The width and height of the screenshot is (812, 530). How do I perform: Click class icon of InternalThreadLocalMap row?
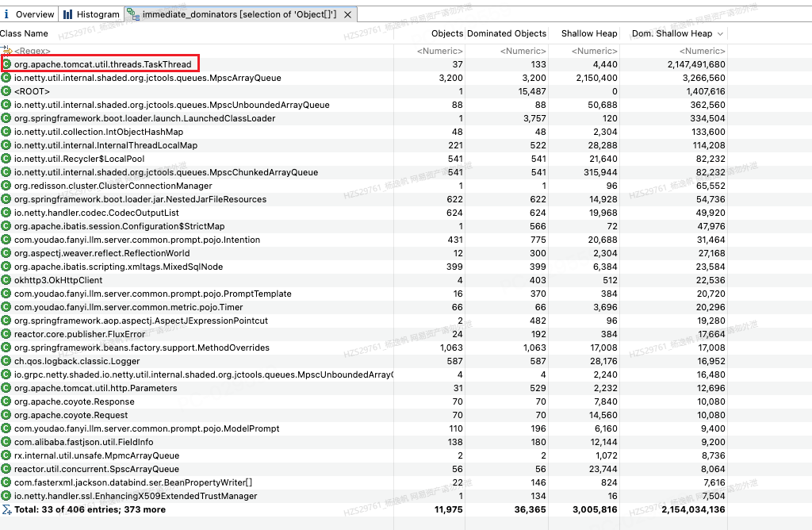[6, 145]
